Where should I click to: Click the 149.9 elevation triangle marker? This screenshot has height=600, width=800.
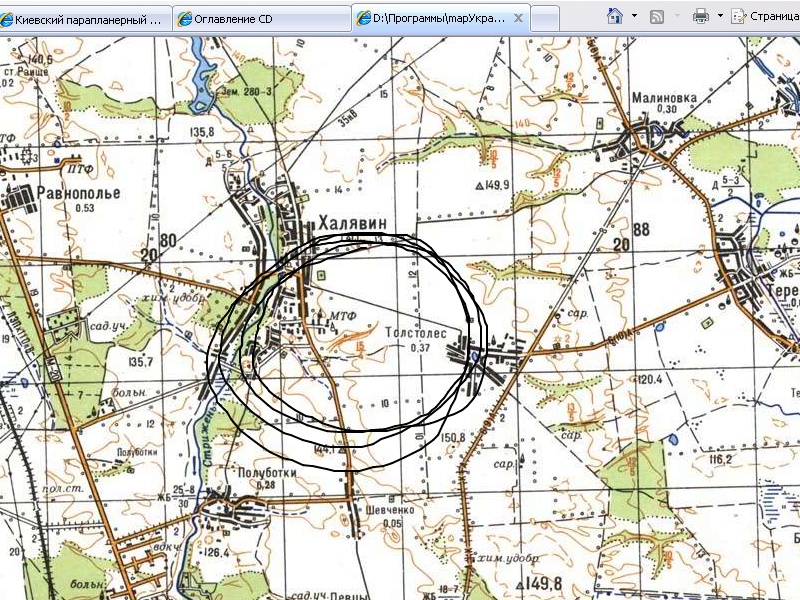point(480,184)
